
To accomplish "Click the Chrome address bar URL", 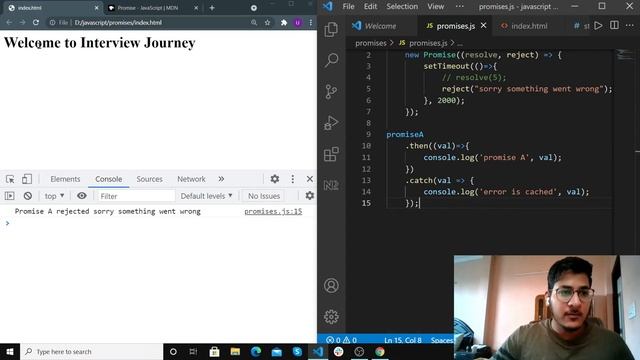I will pos(118,22).
